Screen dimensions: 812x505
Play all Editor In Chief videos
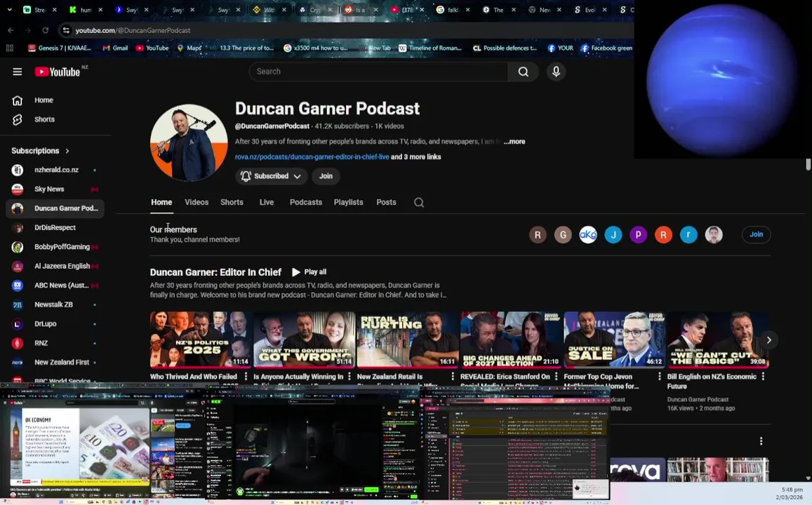click(x=310, y=272)
